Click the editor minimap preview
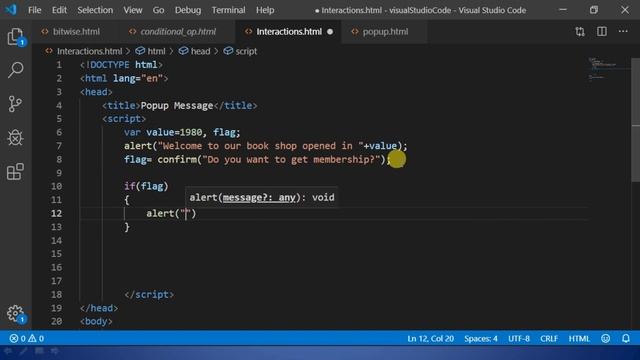 [x=608, y=69]
